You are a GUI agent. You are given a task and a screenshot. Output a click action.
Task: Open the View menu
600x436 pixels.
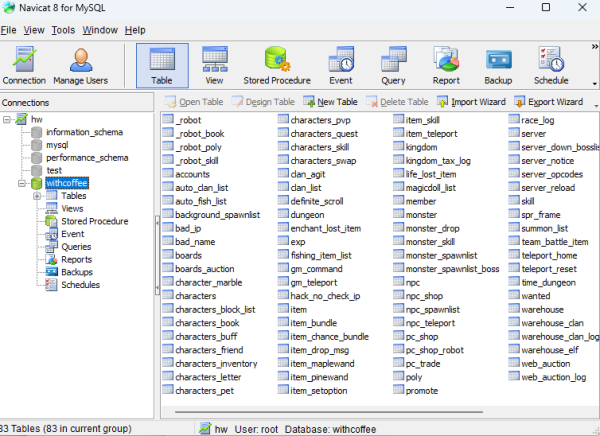(x=34, y=30)
